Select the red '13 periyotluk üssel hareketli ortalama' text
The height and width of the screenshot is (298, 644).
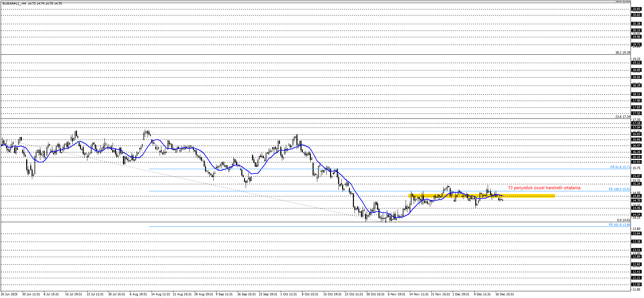click(544, 188)
